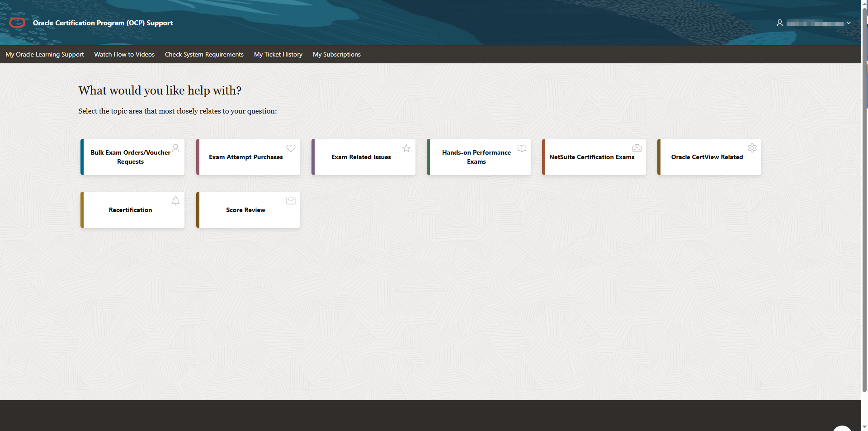Open My Ticket History menu item
The height and width of the screenshot is (431, 868).
coord(278,54)
